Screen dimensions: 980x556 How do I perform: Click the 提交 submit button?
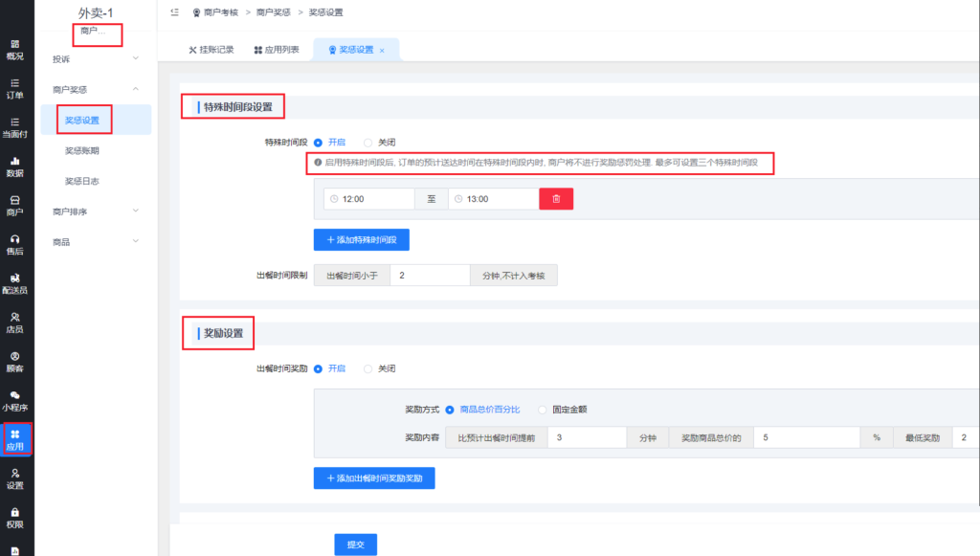coord(355,544)
